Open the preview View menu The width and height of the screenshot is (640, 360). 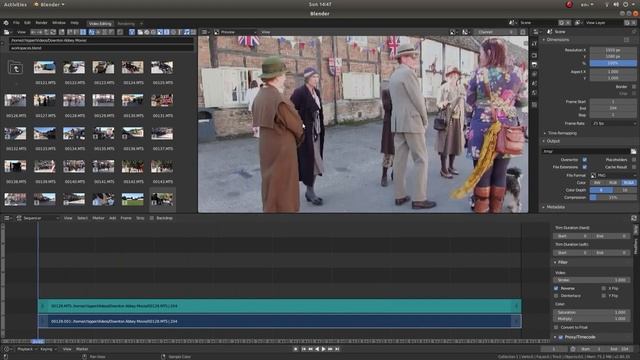coord(266,32)
